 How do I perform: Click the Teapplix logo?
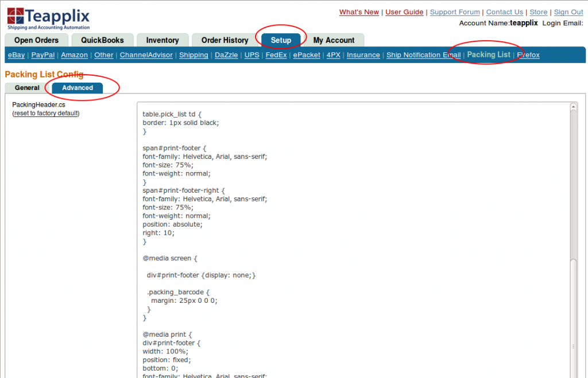(48, 19)
